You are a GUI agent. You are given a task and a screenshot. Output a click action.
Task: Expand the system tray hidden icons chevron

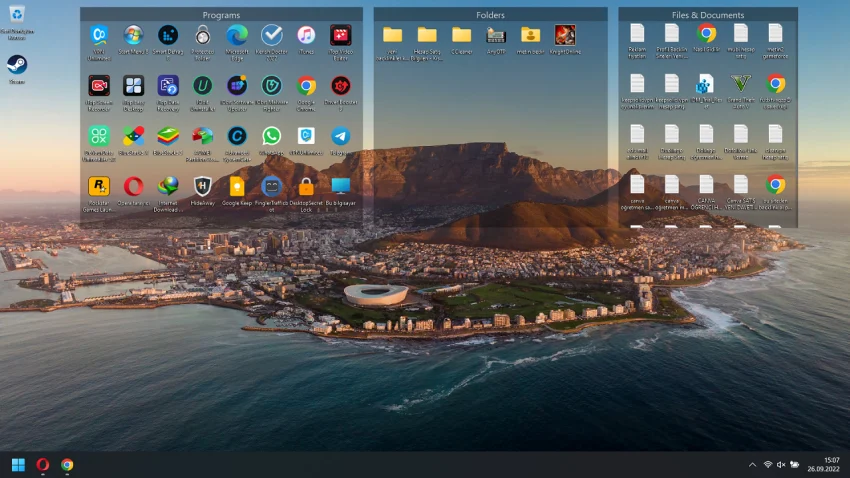coord(752,465)
